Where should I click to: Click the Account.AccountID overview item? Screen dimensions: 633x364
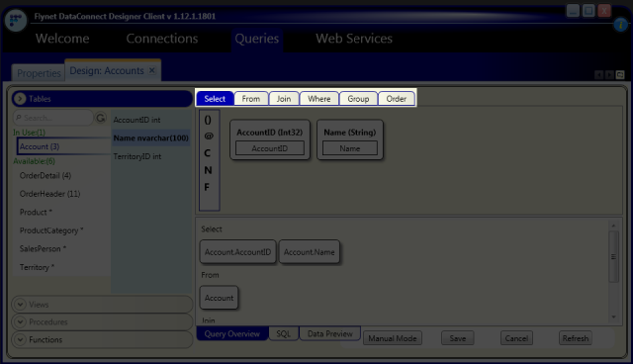pos(237,252)
